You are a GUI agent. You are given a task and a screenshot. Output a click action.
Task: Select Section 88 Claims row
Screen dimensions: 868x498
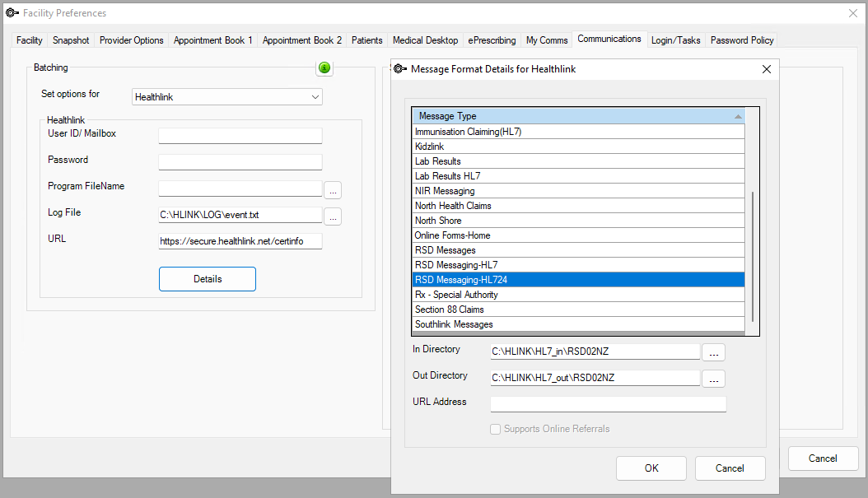click(578, 310)
